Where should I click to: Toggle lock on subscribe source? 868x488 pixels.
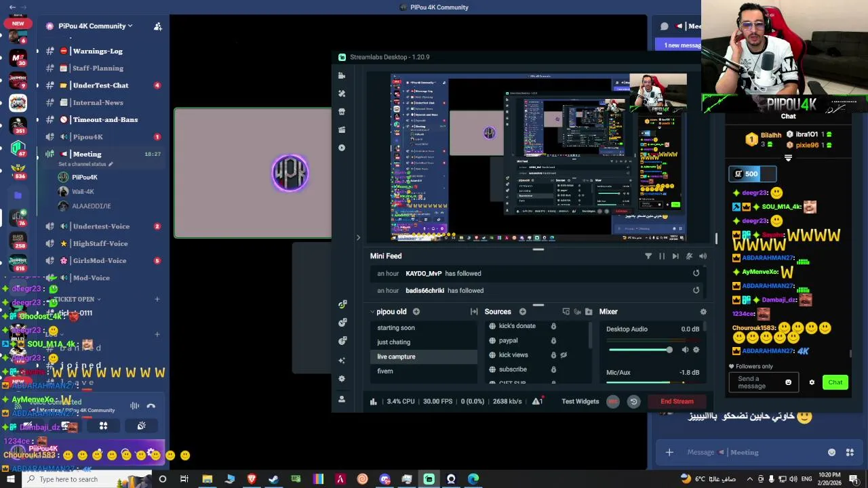(x=553, y=369)
